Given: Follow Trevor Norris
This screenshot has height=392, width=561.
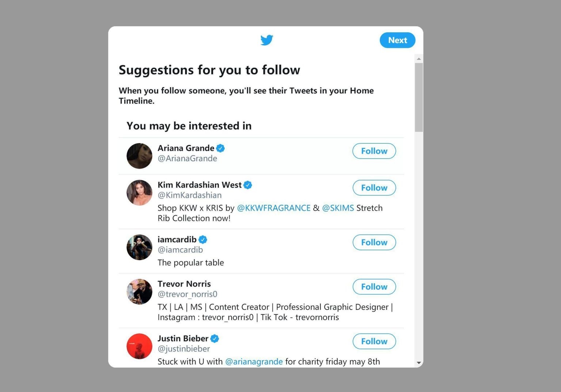Looking at the screenshot, I should click(x=374, y=287).
